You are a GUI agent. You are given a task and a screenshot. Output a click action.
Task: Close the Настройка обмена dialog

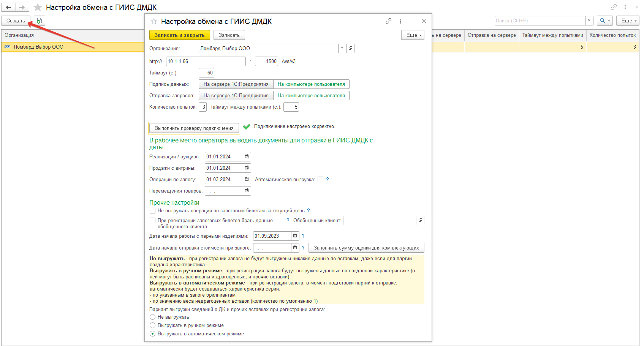[x=424, y=21]
